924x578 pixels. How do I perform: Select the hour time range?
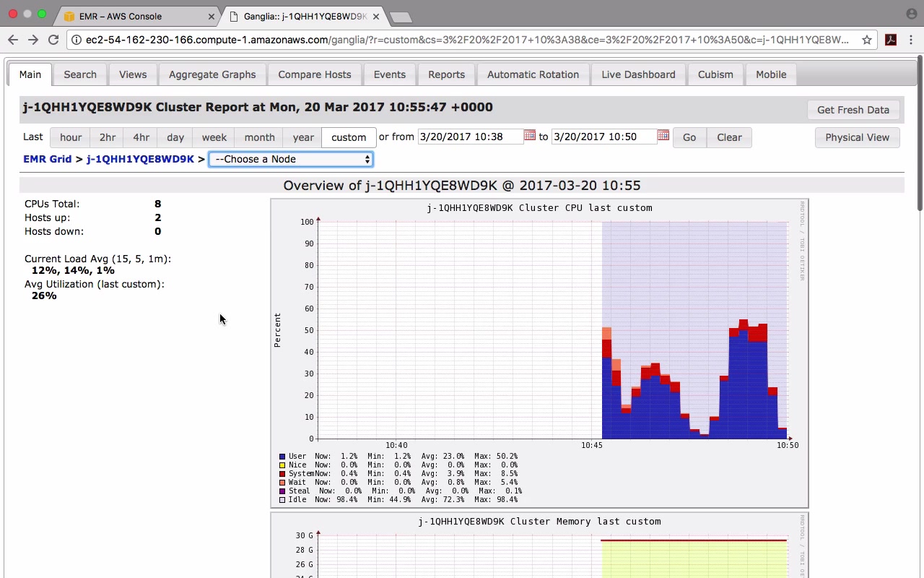coord(71,137)
